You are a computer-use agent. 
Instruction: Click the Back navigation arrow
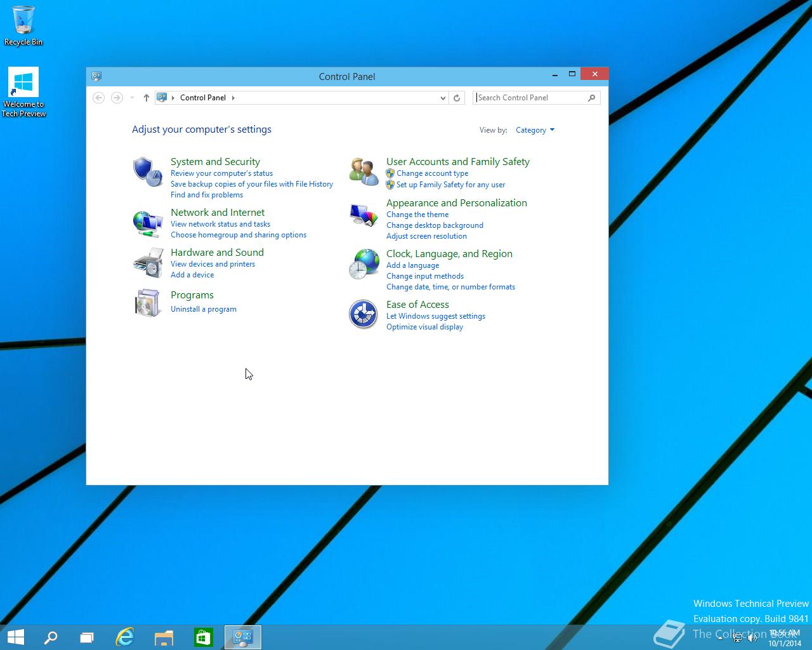(98, 97)
